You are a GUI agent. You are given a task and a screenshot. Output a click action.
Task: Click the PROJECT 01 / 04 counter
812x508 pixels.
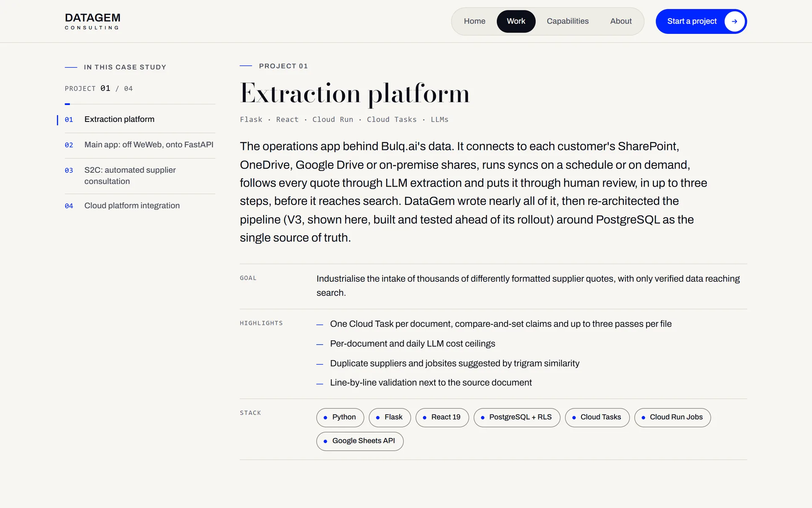pyautogui.click(x=99, y=88)
